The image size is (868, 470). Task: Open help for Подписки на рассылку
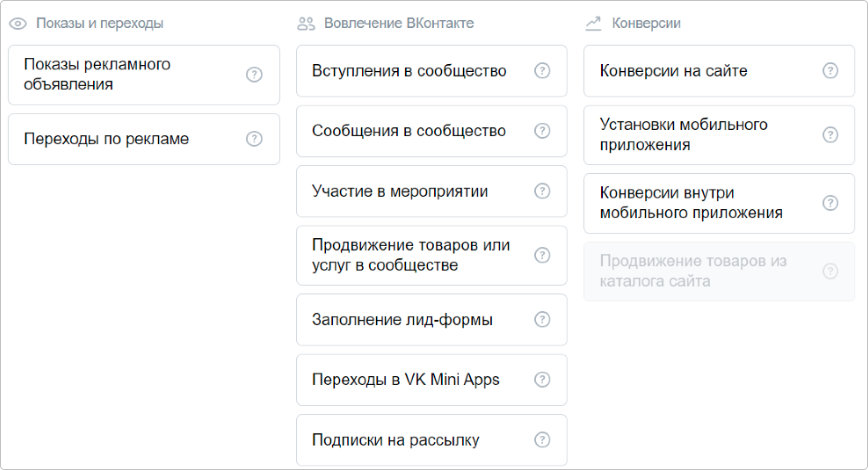pyautogui.click(x=542, y=440)
